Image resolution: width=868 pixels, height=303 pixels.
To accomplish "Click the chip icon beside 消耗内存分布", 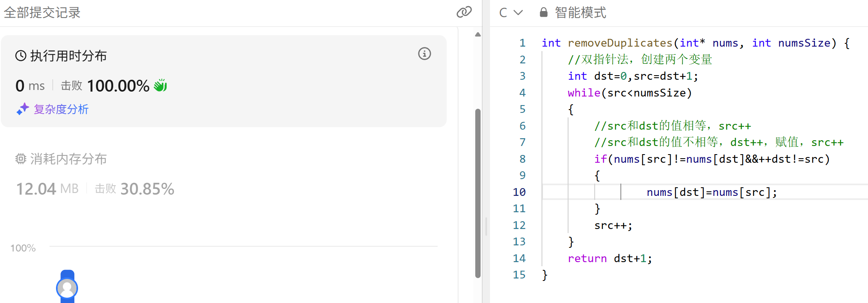I will click(x=21, y=159).
